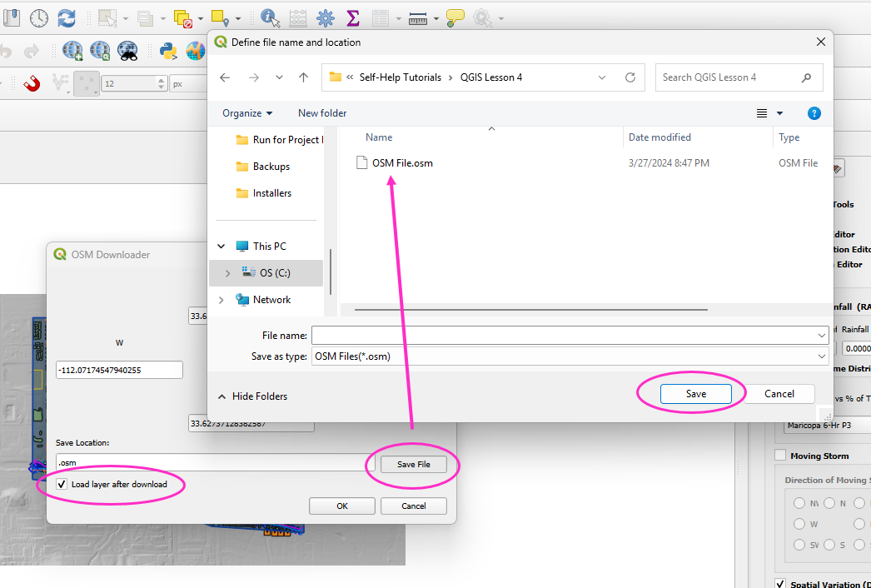Enable the Moving Storm checkbox
871x588 pixels.
click(x=780, y=456)
